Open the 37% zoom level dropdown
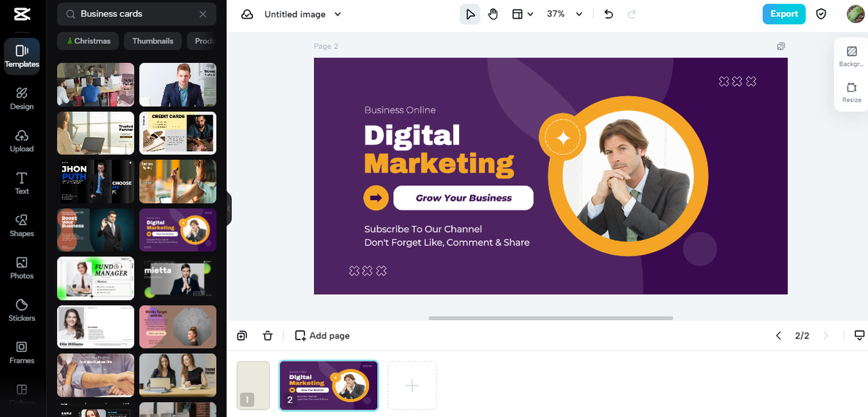Viewport: 868px width, 417px height. click(x=564, y=14)
